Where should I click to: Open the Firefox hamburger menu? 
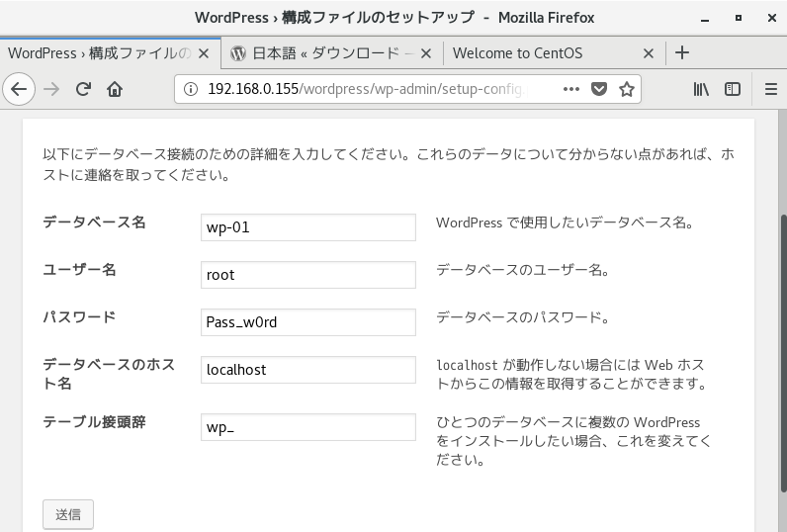click(771, 89)
